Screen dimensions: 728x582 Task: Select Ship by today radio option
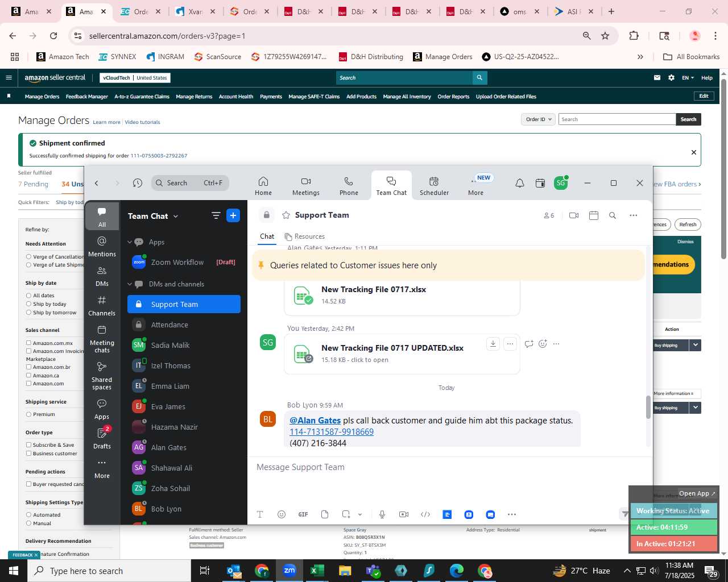[28, 304]
